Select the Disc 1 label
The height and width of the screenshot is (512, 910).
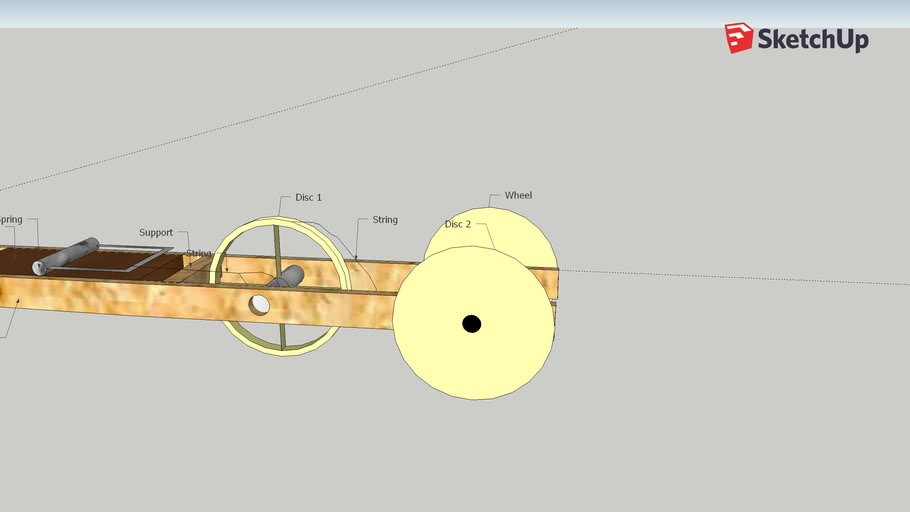click(x=308, y=197)
